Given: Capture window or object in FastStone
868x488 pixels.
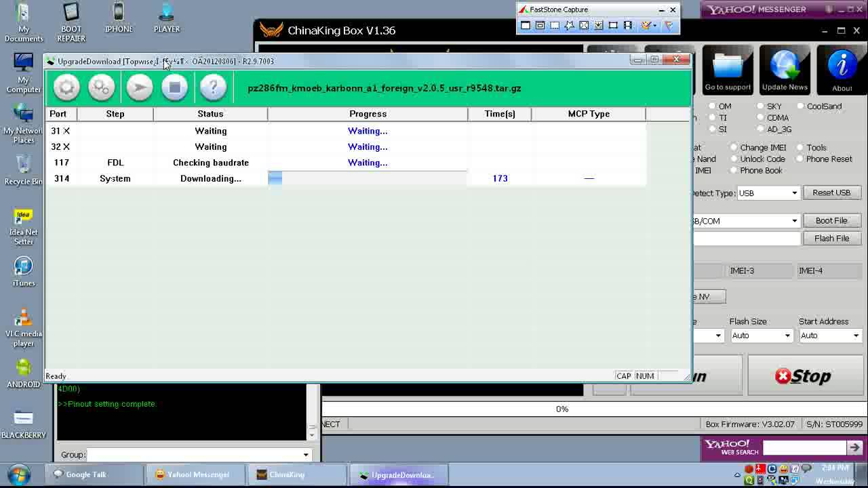Looking at the screenshot, I should (540, 25).
